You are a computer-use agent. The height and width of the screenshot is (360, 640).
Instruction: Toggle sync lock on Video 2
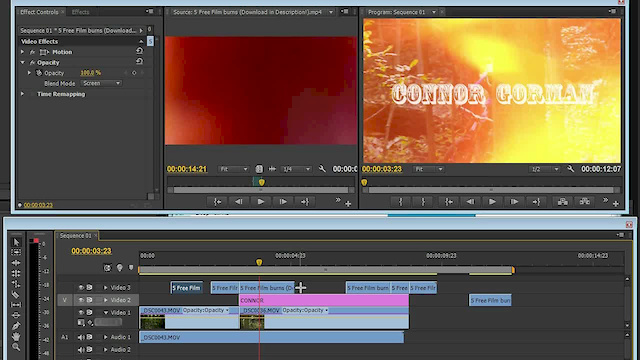89,300
